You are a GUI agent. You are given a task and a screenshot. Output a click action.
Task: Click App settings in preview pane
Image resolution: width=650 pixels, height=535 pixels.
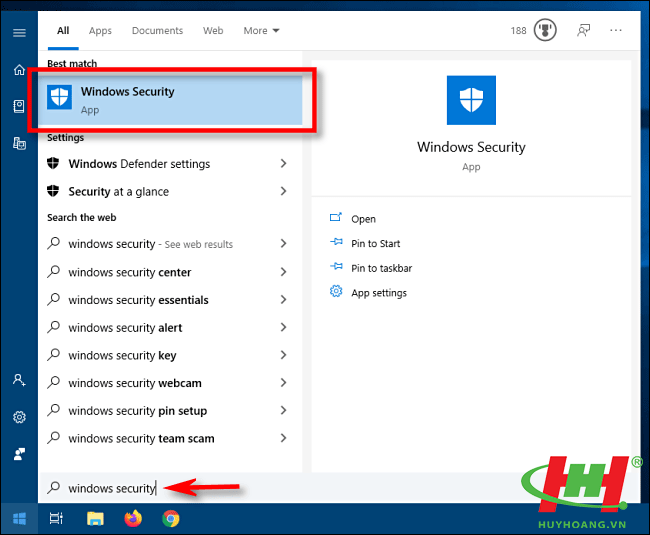click(x=379, y=293)
